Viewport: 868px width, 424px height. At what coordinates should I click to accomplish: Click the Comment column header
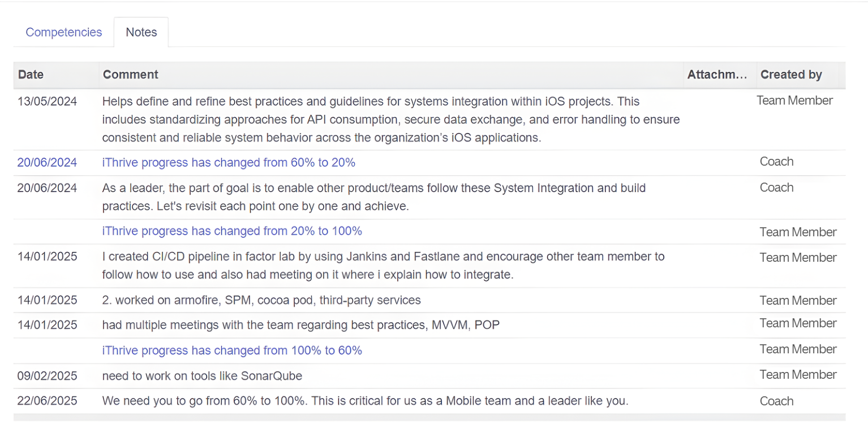pyautogui.click(x=130, y=75)
